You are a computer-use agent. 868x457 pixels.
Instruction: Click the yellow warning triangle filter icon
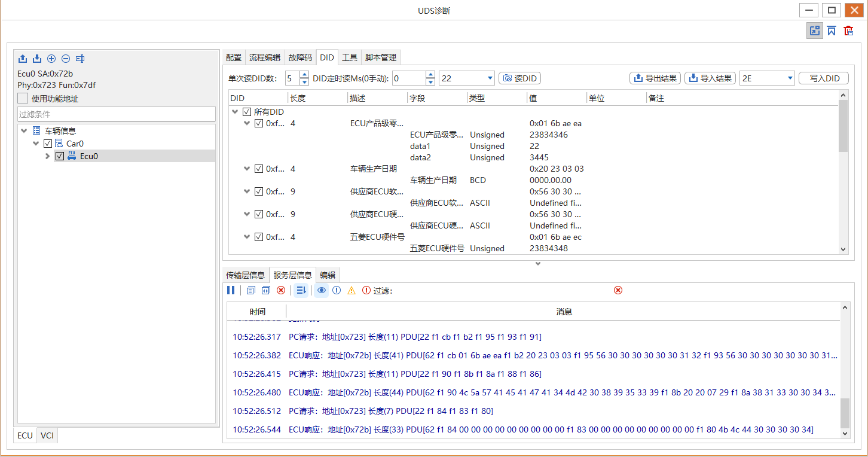tap(352, 290)
